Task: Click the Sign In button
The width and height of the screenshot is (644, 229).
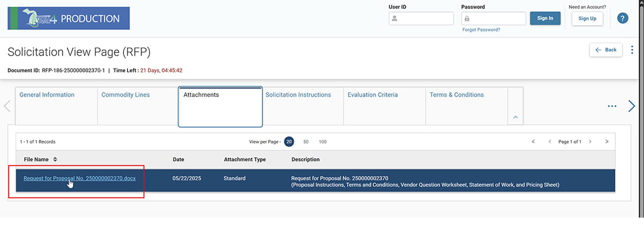Action: click(x=545, y=18)
